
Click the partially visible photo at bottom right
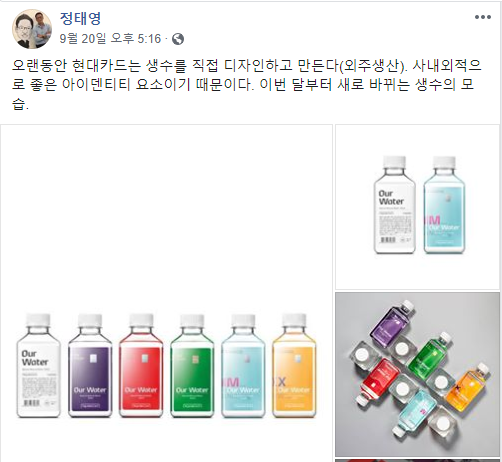[x=417, y=460]
